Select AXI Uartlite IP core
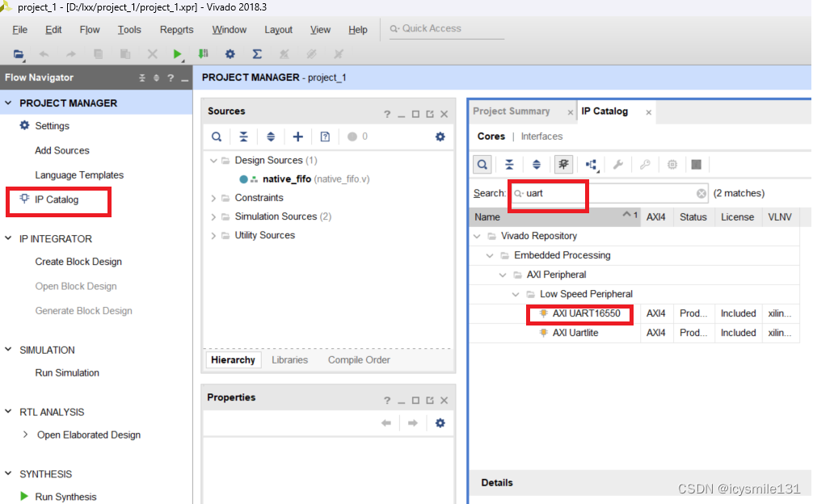The width and height of the screenshot is (813, 504). (x=575, y=333)
